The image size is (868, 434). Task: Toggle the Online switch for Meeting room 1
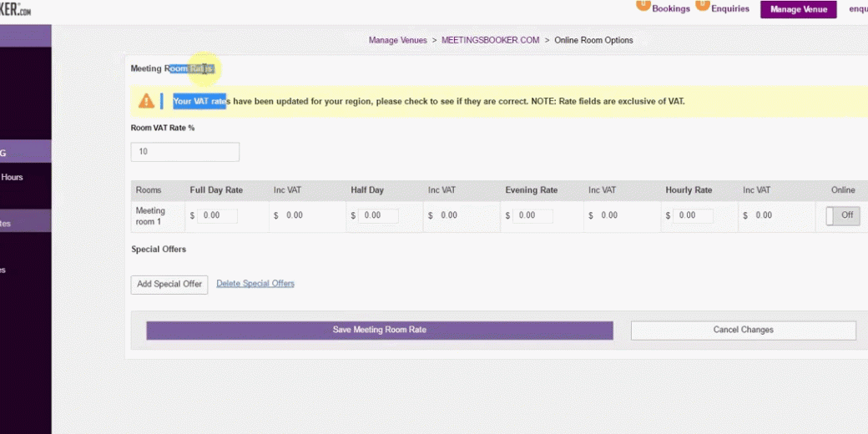[x=842, y=215]
